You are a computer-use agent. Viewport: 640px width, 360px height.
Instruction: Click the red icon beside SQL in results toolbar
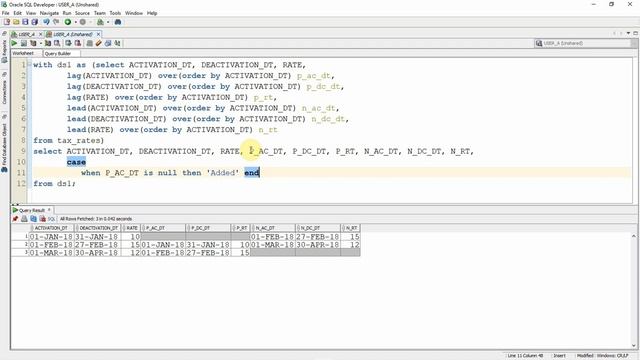pos(42,219)
